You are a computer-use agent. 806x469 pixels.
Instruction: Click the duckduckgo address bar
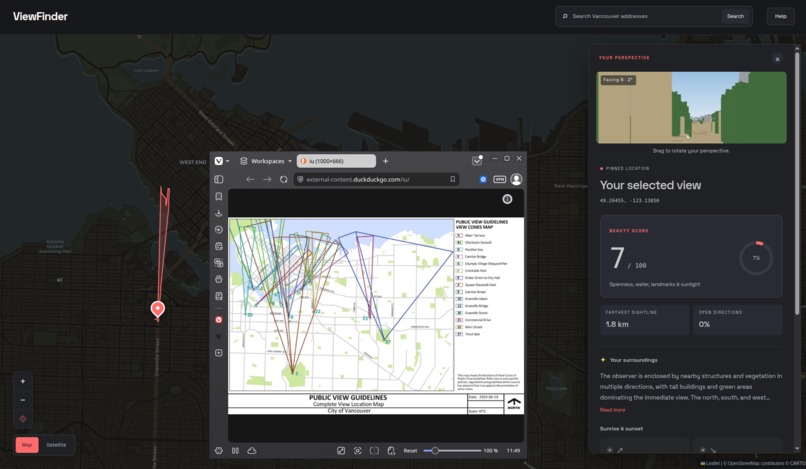(376, 179)
